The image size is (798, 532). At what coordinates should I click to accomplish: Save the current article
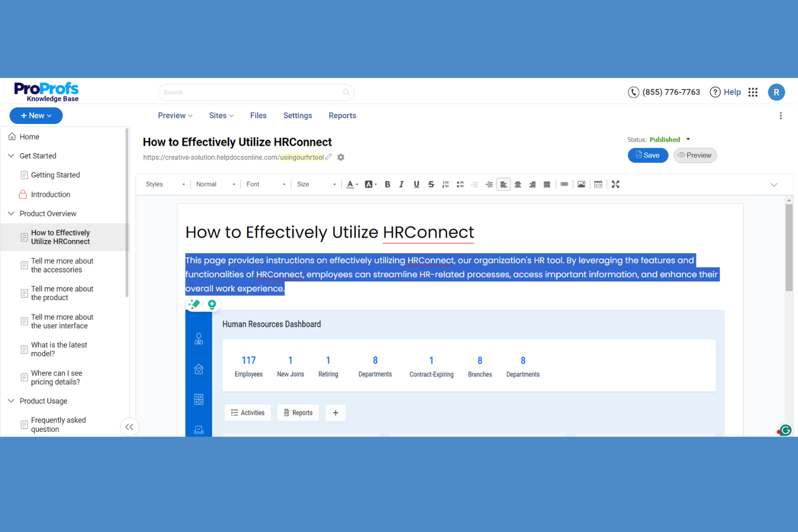pyautogui.click(x=648, y=155)
